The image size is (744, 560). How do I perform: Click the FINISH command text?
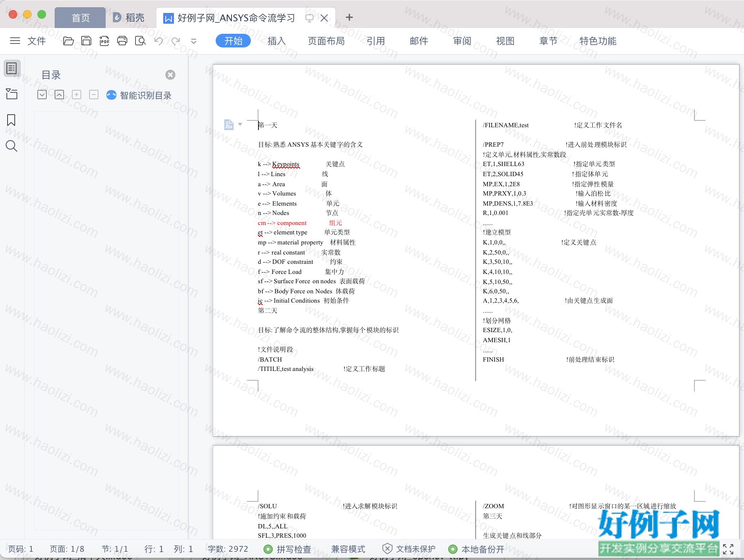493,359
